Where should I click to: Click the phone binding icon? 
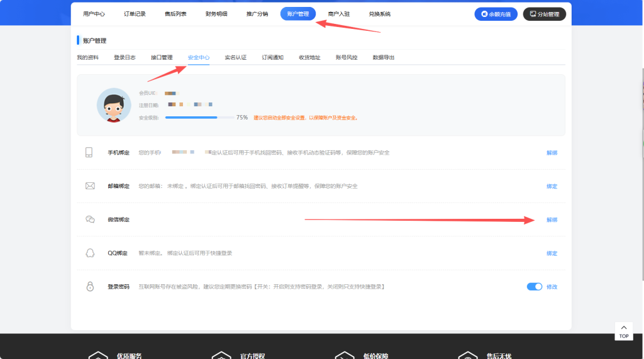click(89, 153)
